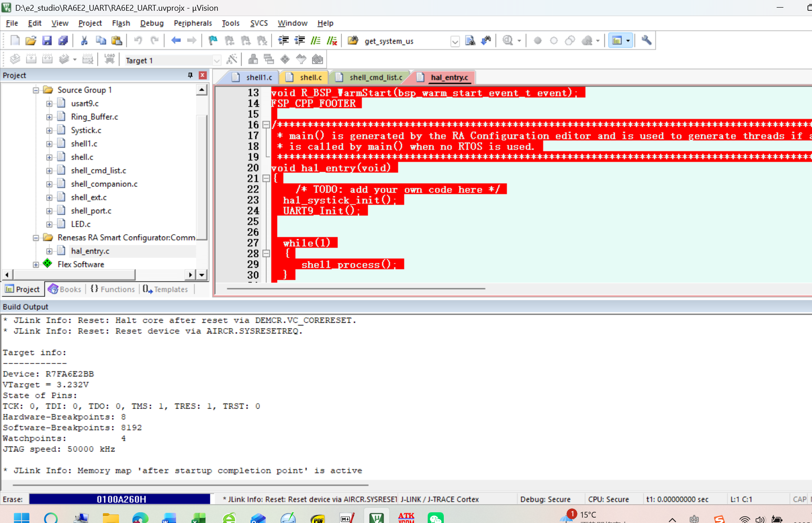Expand the usart9.c file node

[49, 103]
